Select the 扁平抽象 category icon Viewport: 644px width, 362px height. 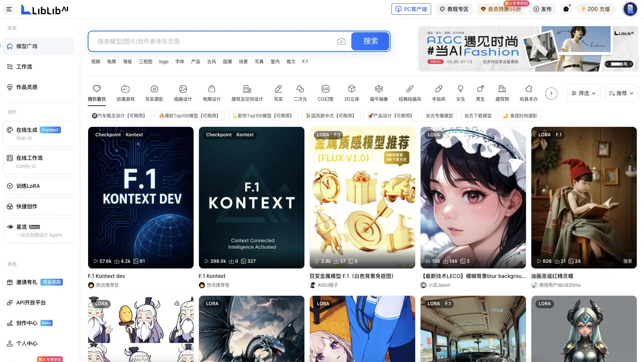[379, 93]
